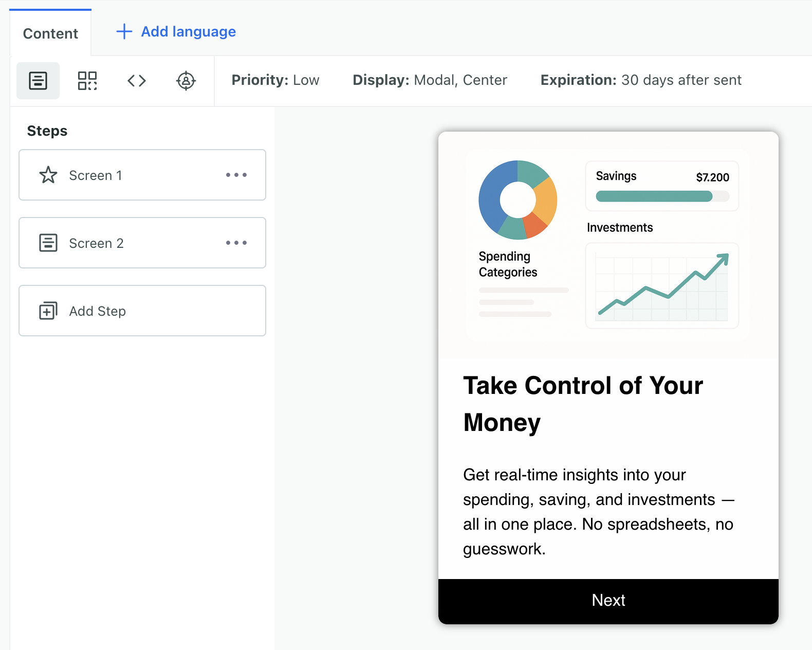The height and width of the screenshot is (650, 812).
Task: Click the Add Step button
Action: coord(142,311)
